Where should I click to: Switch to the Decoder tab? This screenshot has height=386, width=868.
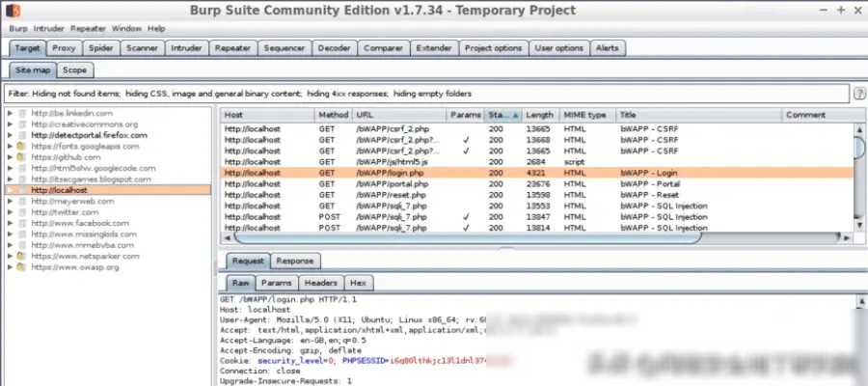pyautogui.click(x=335, y=48)
